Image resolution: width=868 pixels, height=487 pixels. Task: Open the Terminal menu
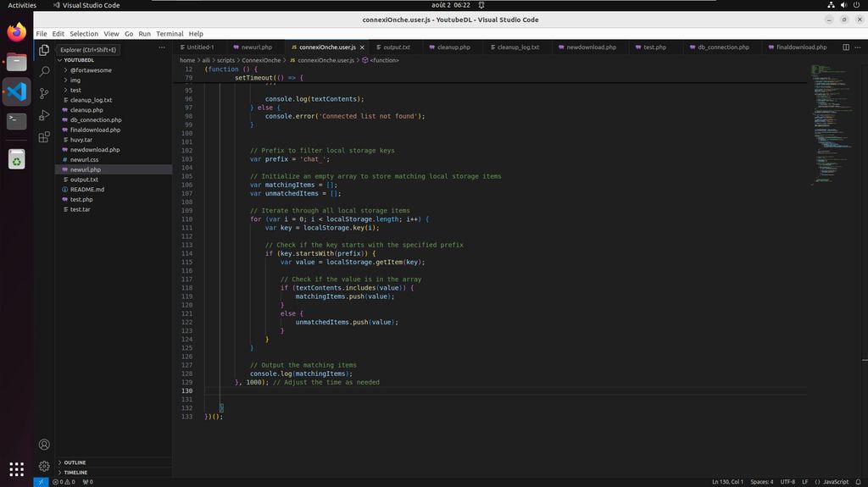170,34
